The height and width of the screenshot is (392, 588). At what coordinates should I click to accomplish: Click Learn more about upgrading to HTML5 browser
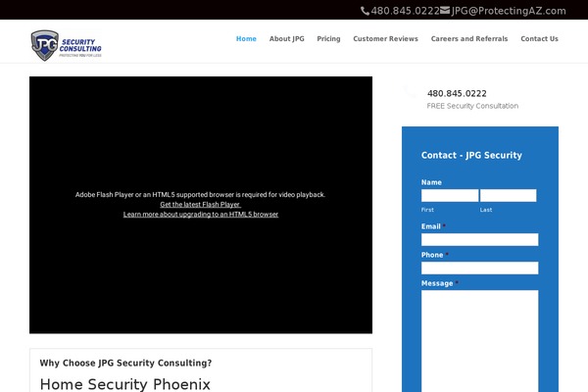(201, 215)
